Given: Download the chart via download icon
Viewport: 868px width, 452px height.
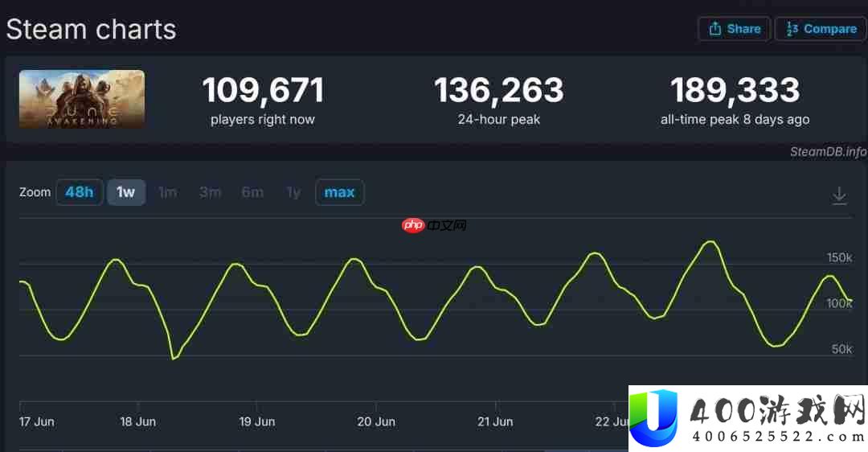Looking at the screenshot, I should click(839, 195).
